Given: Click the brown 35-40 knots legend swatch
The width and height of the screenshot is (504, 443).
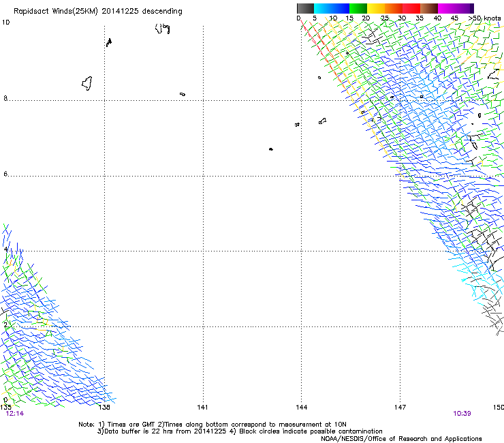Looking at the screenshot, I should pyautogui.click(x=429, y=8).
